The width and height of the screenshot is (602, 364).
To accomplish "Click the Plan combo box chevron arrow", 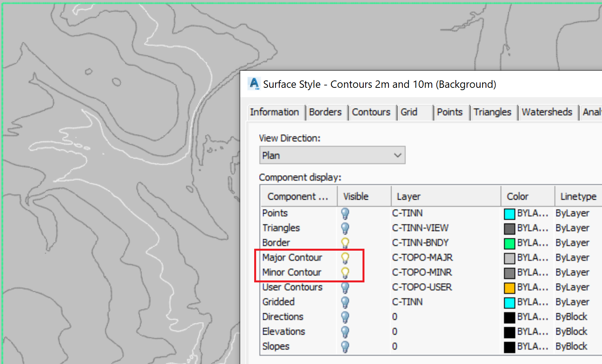I will tap(398, 155).
